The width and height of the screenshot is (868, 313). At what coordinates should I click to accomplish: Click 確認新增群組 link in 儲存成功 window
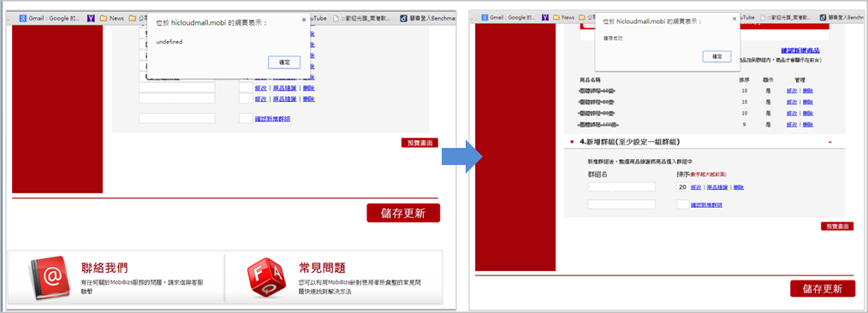706,205
